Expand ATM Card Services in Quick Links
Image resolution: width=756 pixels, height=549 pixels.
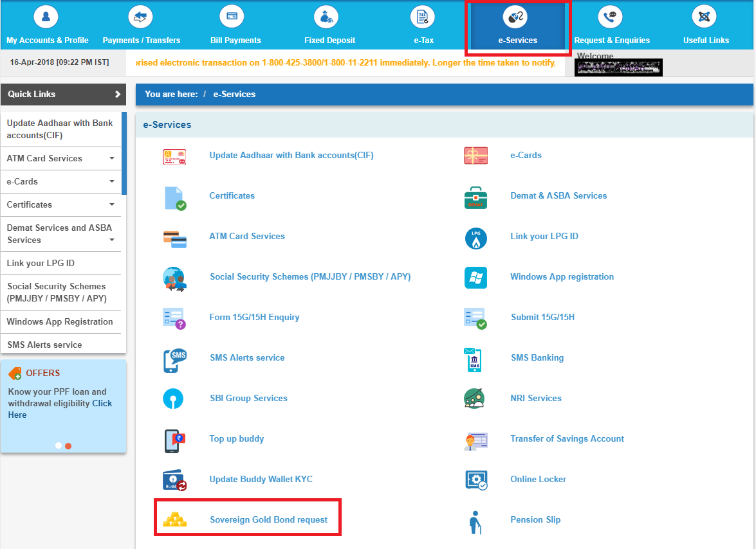point(112,158)
